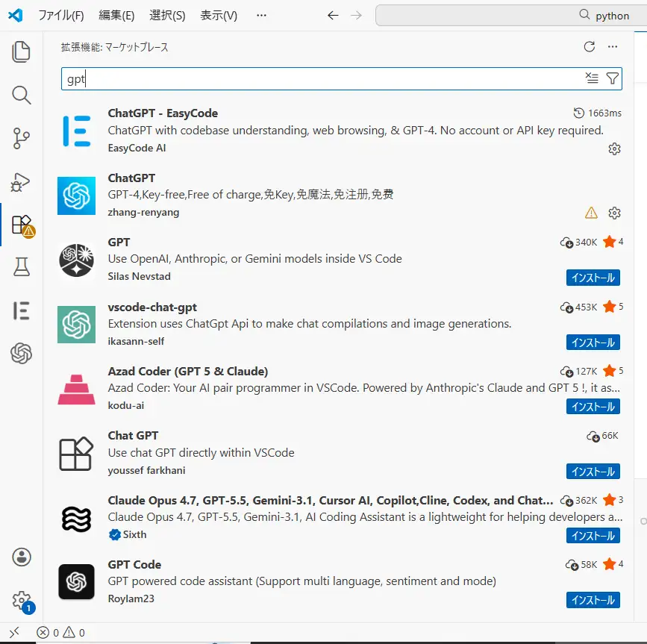
Task: Open the ChatGPT sidebar icon
Action: click(21, 354)
